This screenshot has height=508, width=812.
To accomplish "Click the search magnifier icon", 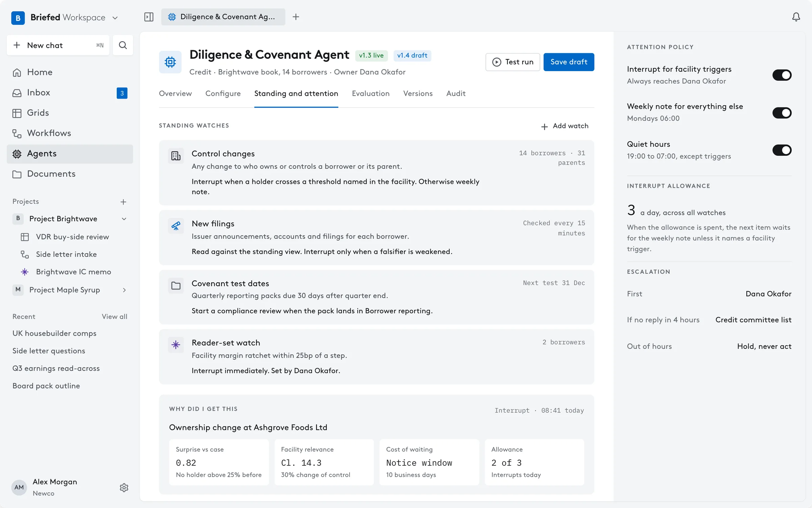I will [123, 45].
